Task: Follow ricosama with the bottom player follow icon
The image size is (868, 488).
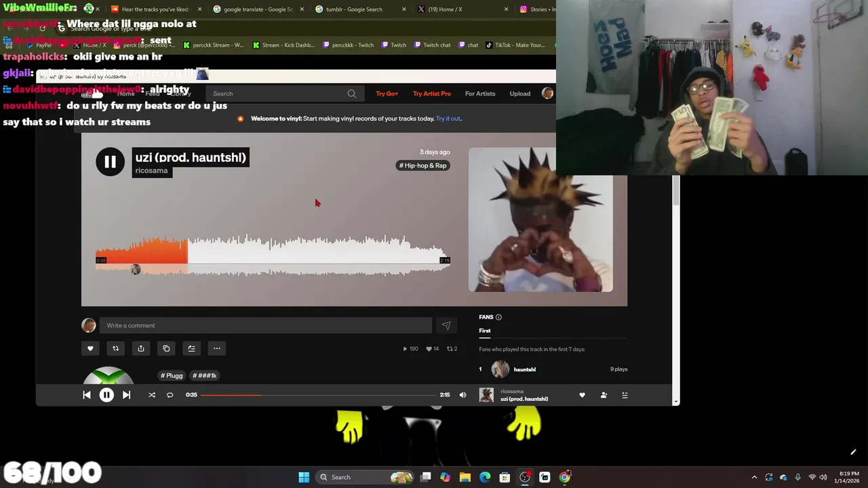Action: [604, 395]
